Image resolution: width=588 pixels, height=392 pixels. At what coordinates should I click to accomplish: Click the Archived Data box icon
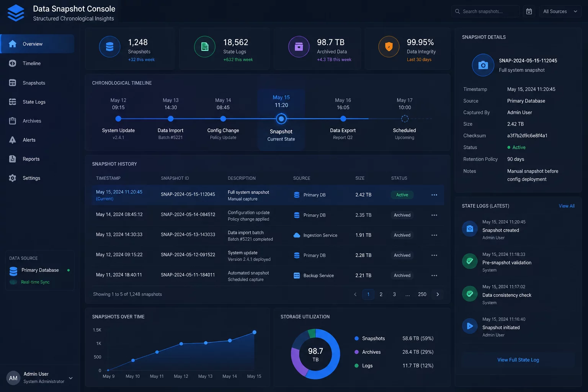299,47
